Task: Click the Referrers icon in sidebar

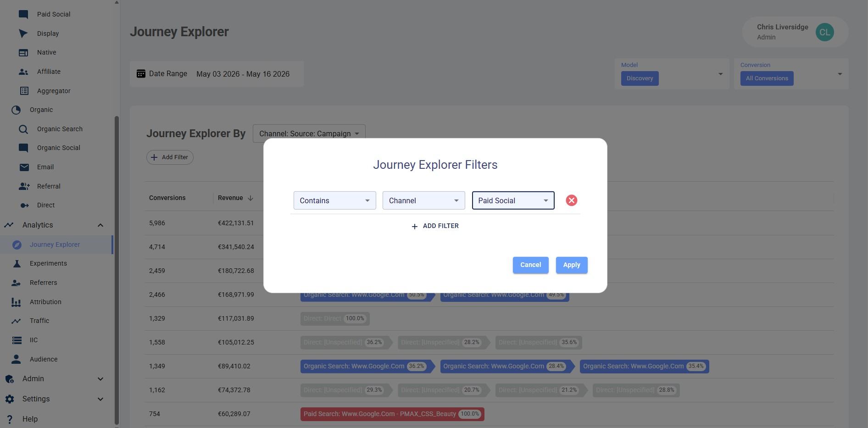Action: coord(16,283)
